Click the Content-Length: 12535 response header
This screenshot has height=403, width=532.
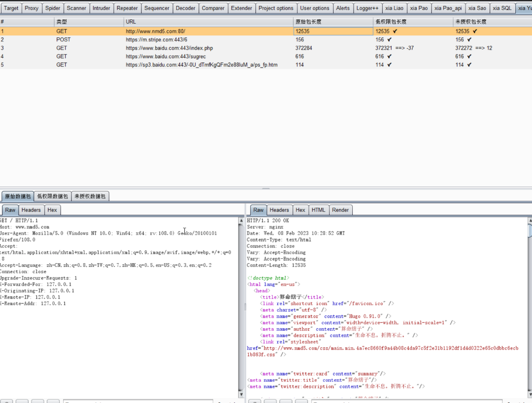276,265
